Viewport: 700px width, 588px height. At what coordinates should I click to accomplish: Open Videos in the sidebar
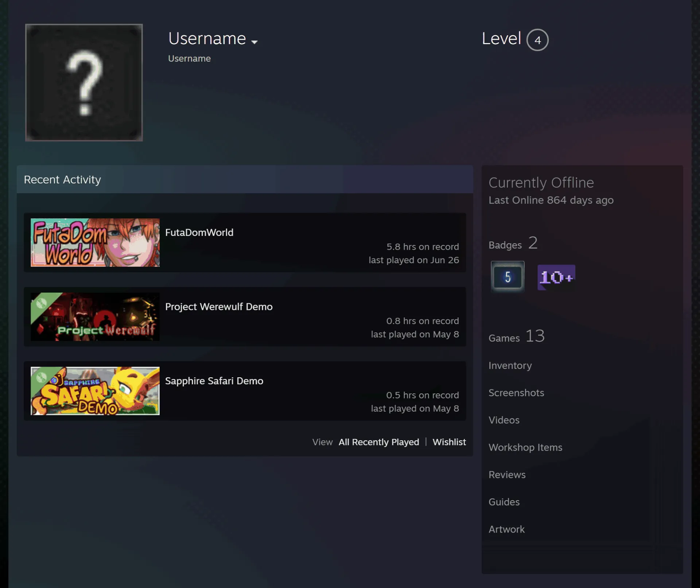click(504, 420)
